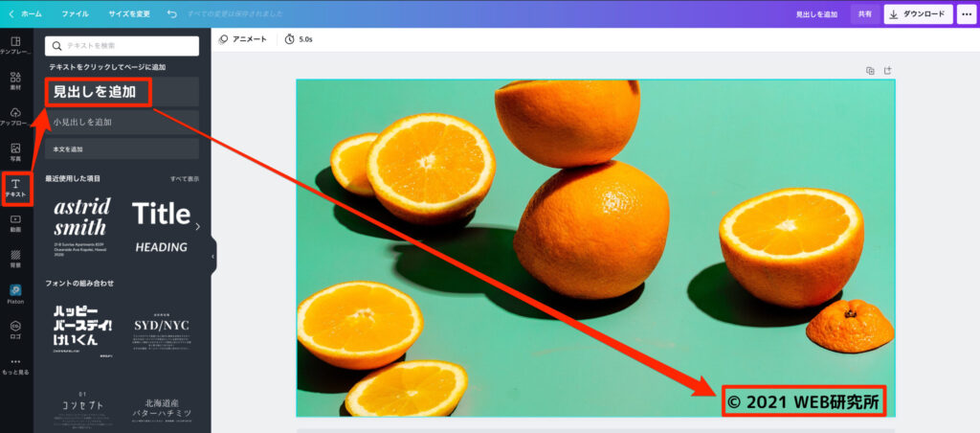Open the テンプレート (Templates) sidebar panel
Viewport: 980px width, 433px height.
15,45
